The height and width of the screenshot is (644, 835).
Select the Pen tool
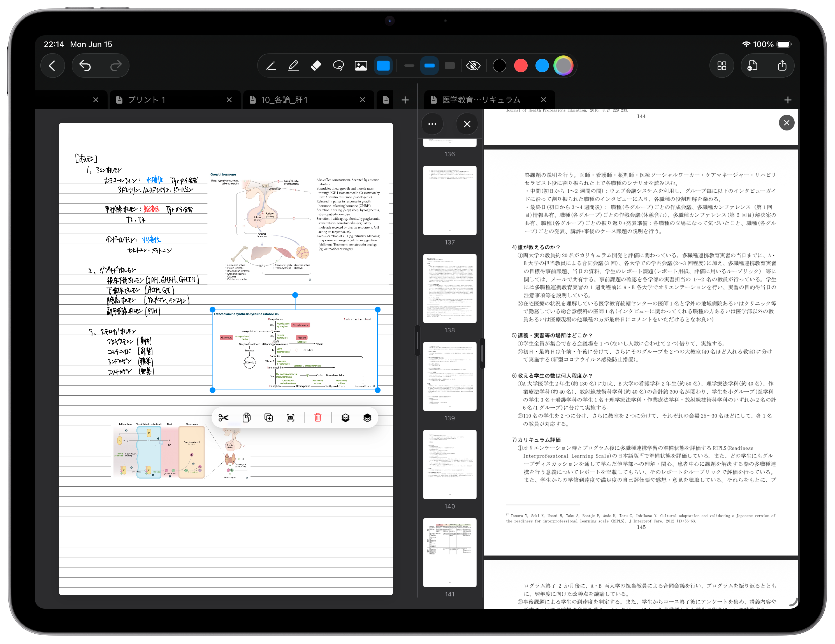pos(271,66)
